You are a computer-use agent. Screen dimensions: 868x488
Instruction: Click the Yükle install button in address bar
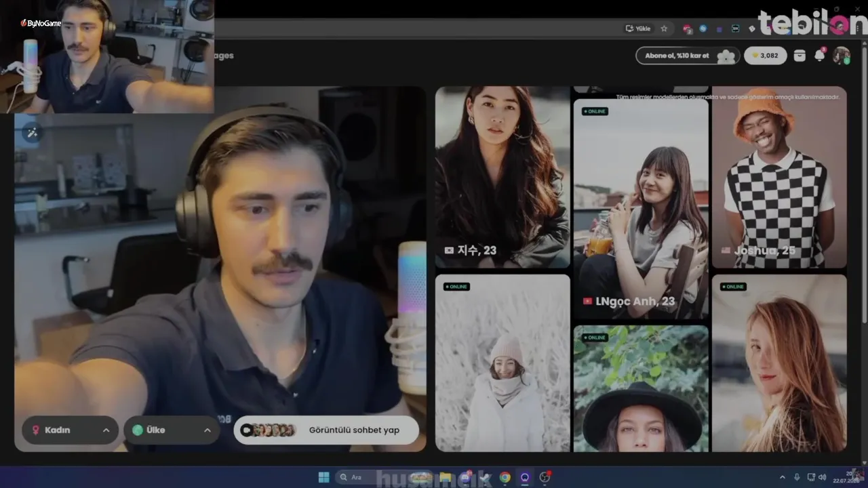[638, 28]
